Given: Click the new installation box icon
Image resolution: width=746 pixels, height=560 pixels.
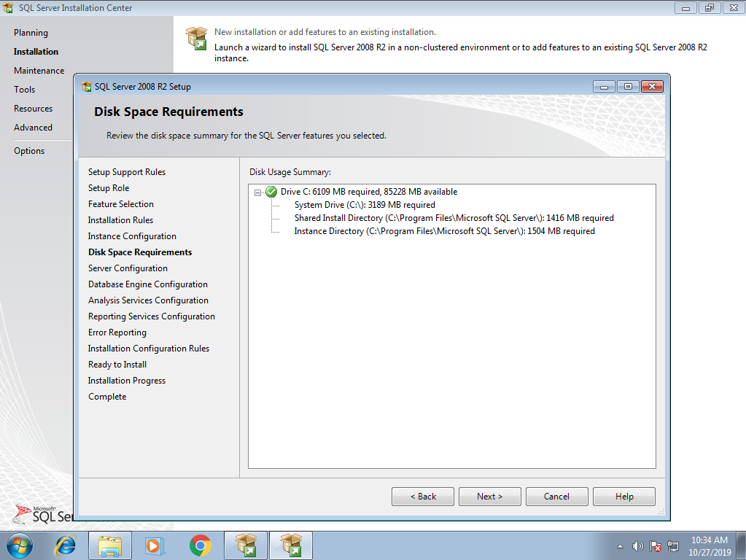Looking at the screenshot, I should pyautogui.click(x=196, y=38).
